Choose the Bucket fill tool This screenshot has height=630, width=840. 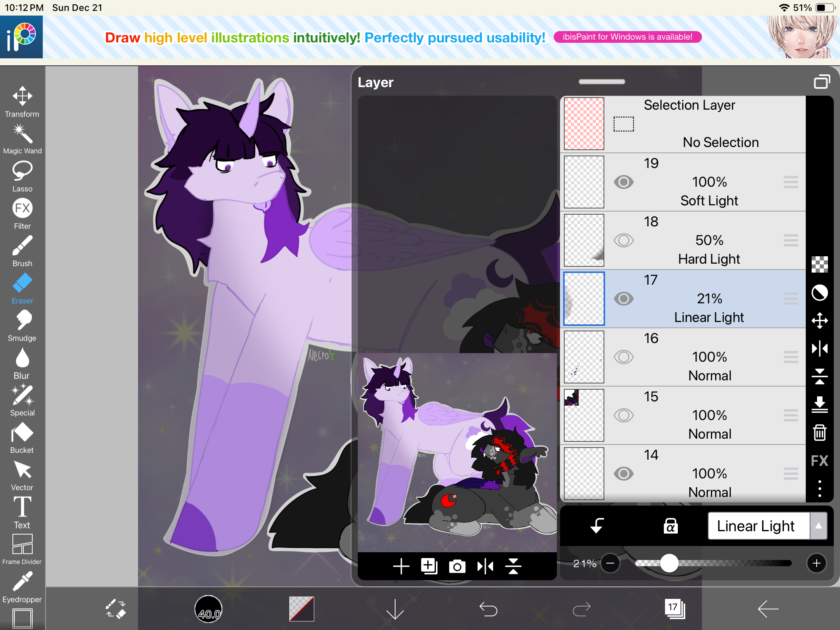coord(22,438)
